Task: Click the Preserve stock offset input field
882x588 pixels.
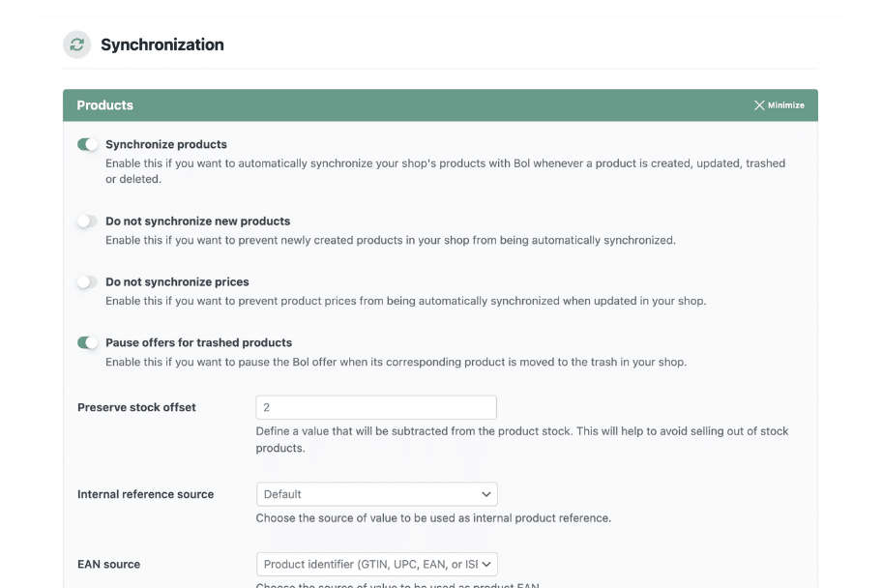Action: tap(376, 406)
